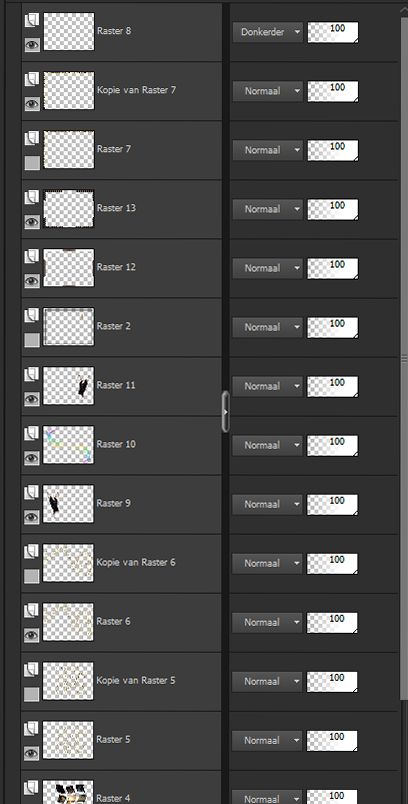Select the Kopie van Raster 5 layer name
Viewport: 408px width, 804px height.
tap(136, 680)
